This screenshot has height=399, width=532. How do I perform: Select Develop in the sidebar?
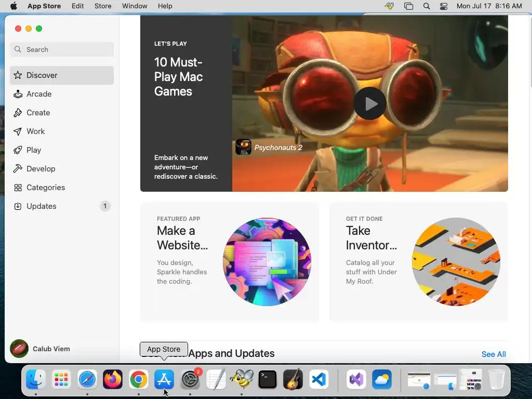(62, 169)
